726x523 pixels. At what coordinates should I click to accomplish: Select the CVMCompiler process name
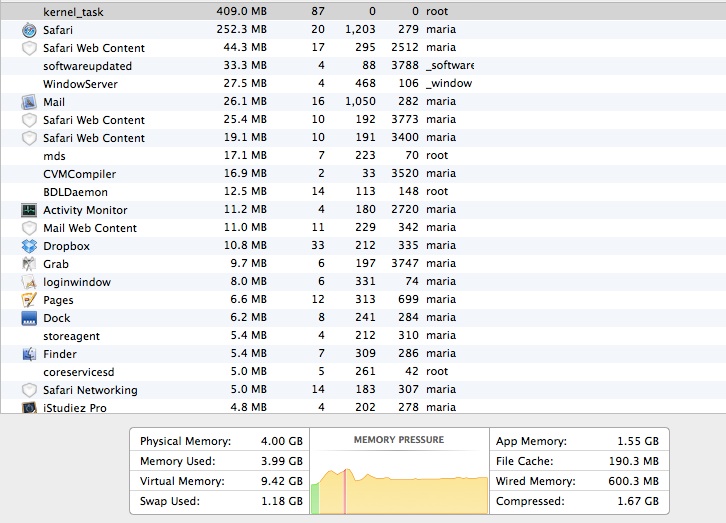point(80,174)
